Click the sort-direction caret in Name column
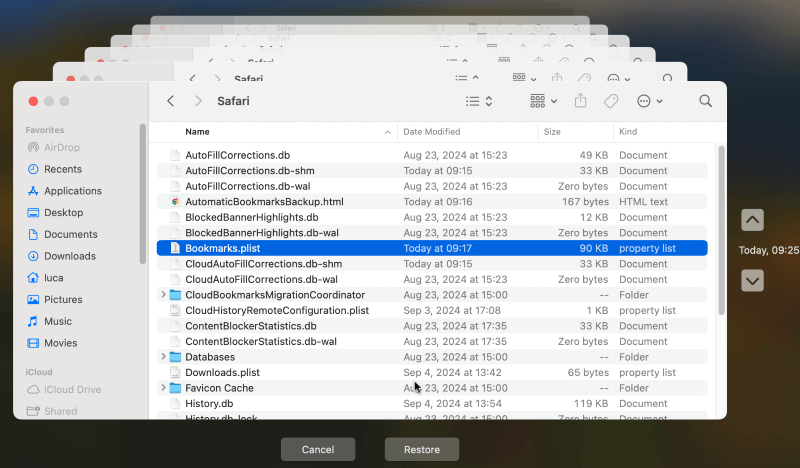This screenshot has height=468, width=800. [388, 132]
